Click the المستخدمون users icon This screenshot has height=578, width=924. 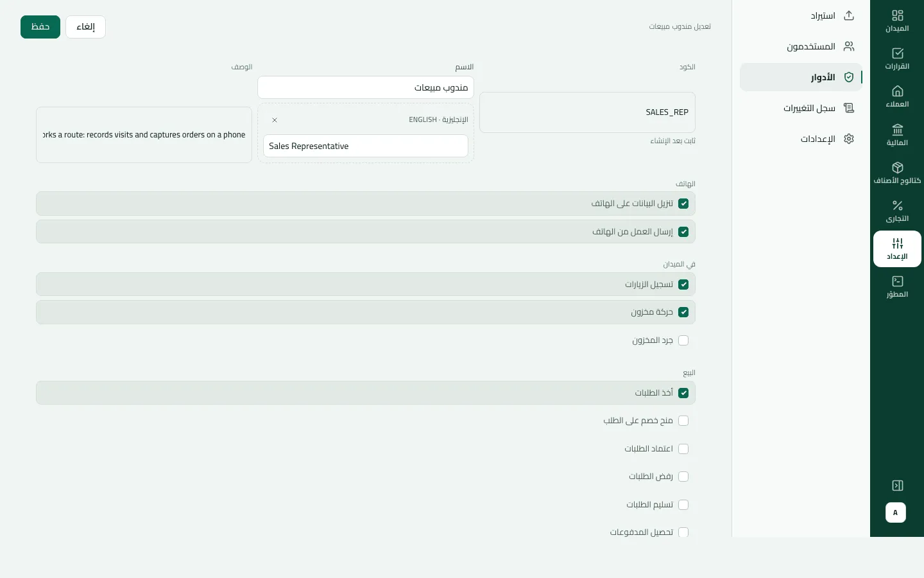pyautogui.click(x=849, y=46)
